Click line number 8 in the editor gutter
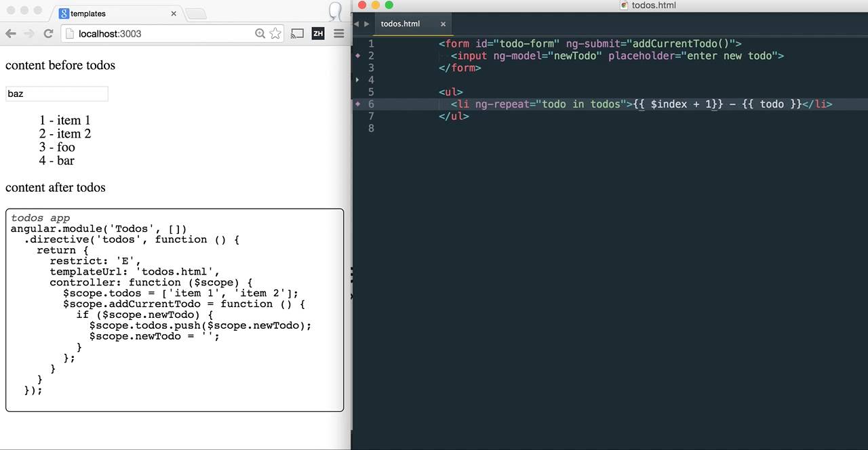The image size is (868, 450). (371, 128)
